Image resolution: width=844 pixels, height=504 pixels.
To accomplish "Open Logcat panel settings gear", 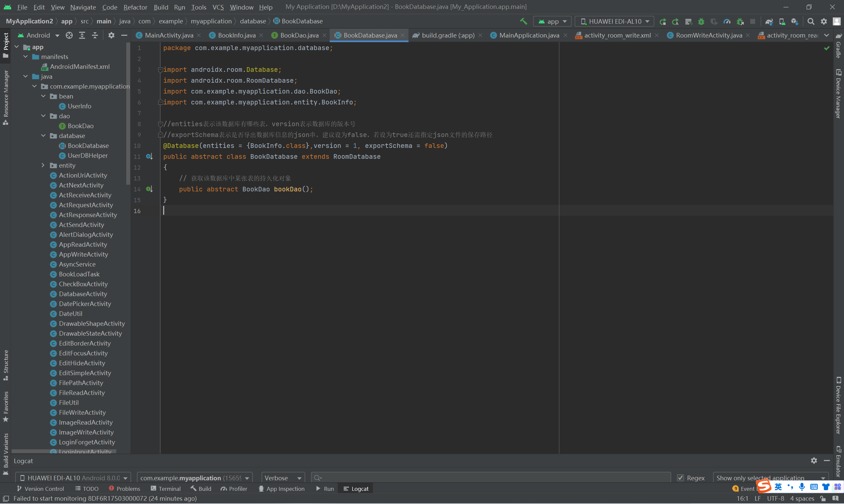I will pos(814,461).
